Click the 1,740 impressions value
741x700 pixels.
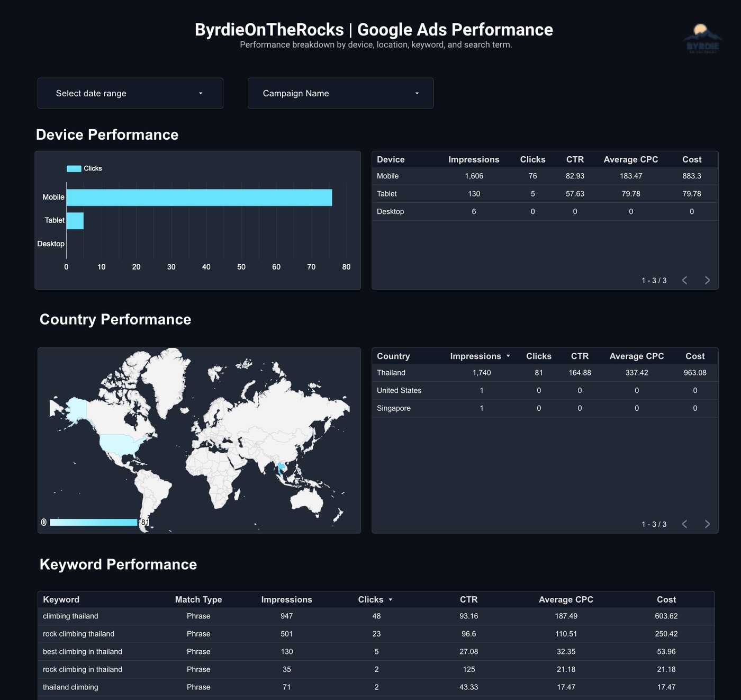point(482,373)
